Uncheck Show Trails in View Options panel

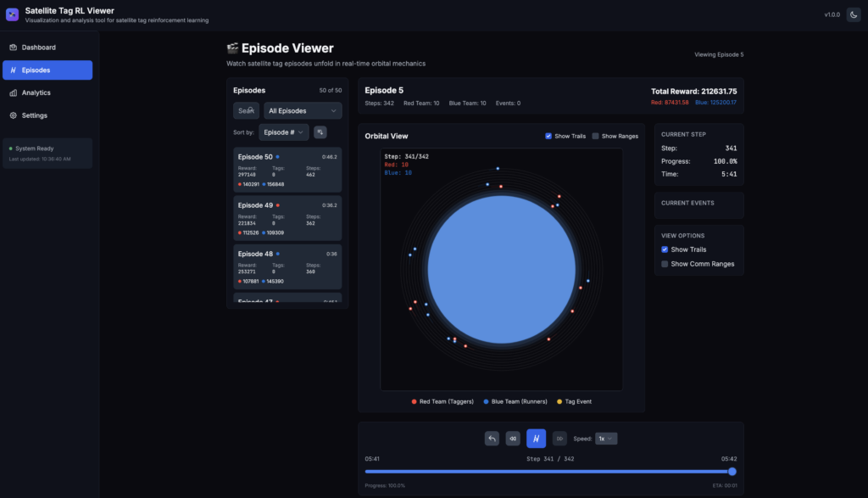(665, 249)
